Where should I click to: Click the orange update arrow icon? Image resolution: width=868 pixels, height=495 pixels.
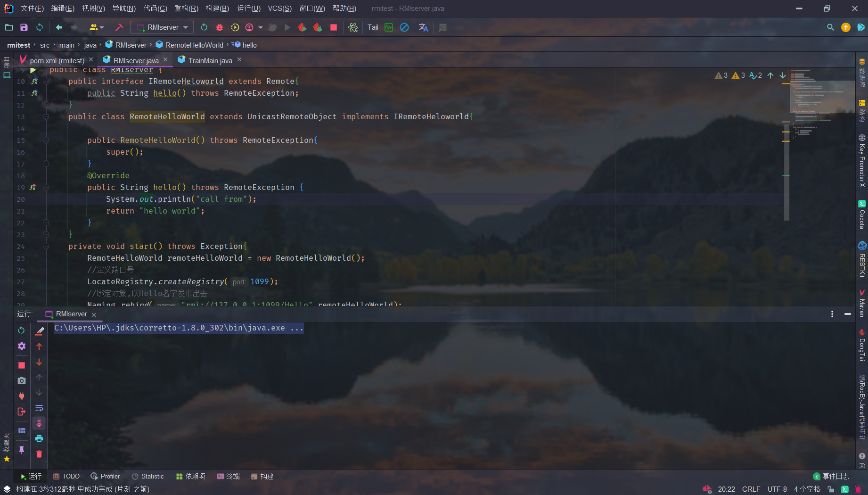(846, 27)
